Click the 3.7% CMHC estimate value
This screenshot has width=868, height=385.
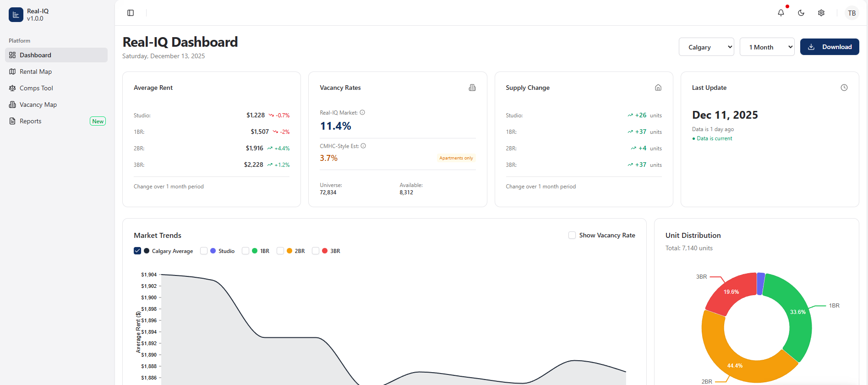tap(329, 158)
